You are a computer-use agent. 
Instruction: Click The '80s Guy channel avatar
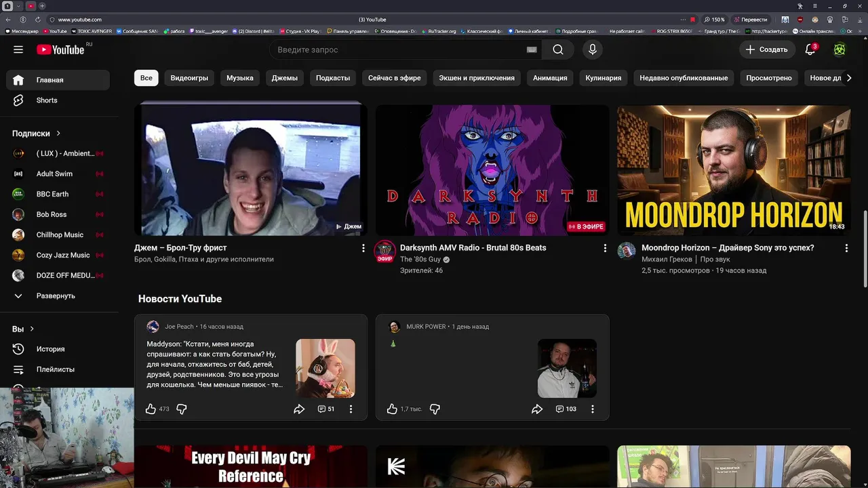[385, 251]
